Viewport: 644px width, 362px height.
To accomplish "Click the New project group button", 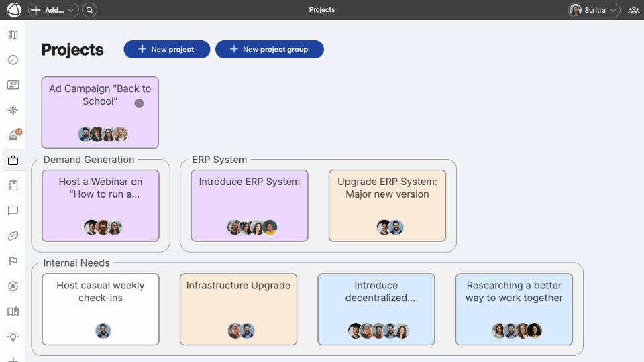I will [x=269, y=49].
